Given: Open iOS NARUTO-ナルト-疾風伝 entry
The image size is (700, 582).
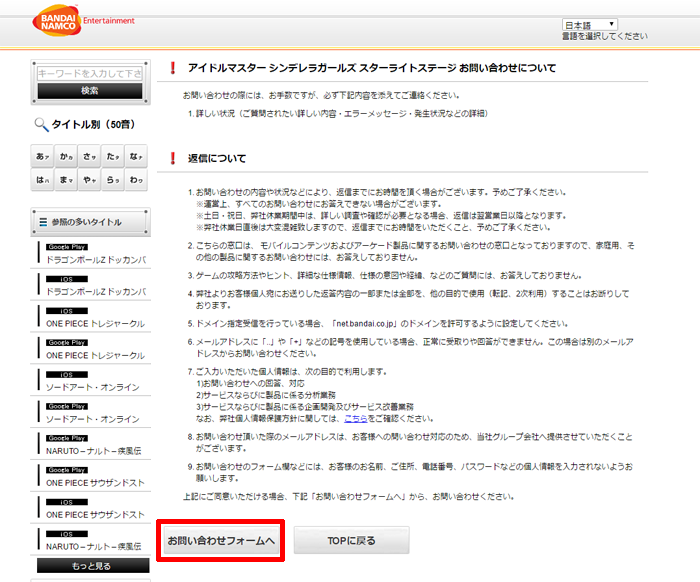Looking at the screenshot, I should pyautogui.click(x=91, y=540).
